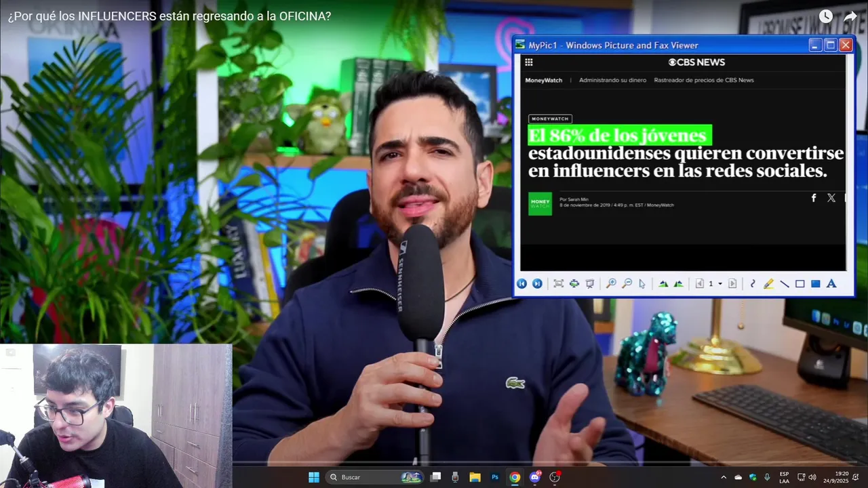Open the volume speaker tray control

pos(812,477)
